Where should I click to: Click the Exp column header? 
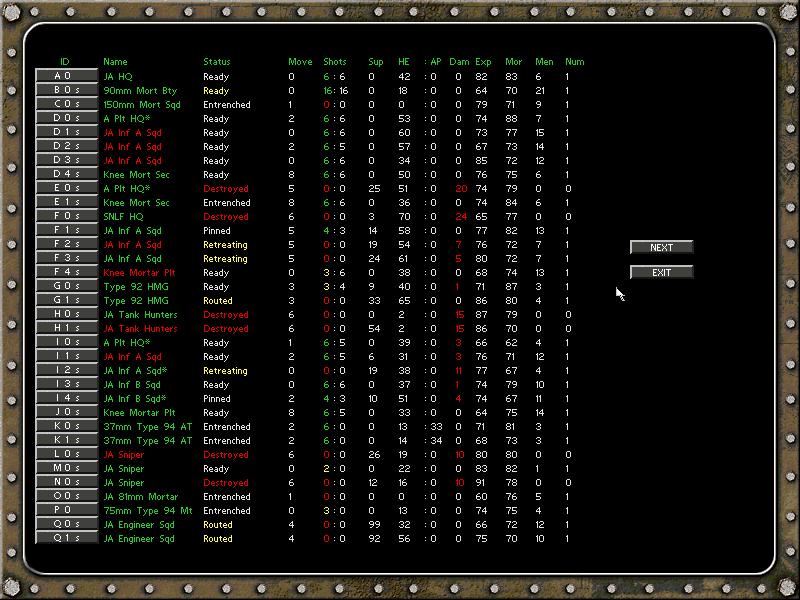[x=483, y=62]
